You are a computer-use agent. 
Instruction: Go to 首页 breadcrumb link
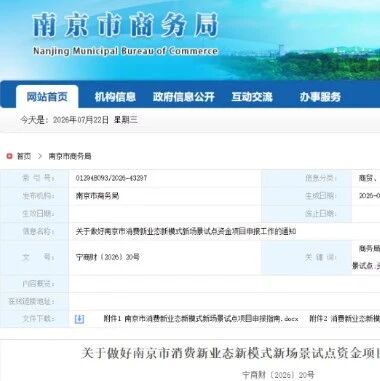pos(24,156)
